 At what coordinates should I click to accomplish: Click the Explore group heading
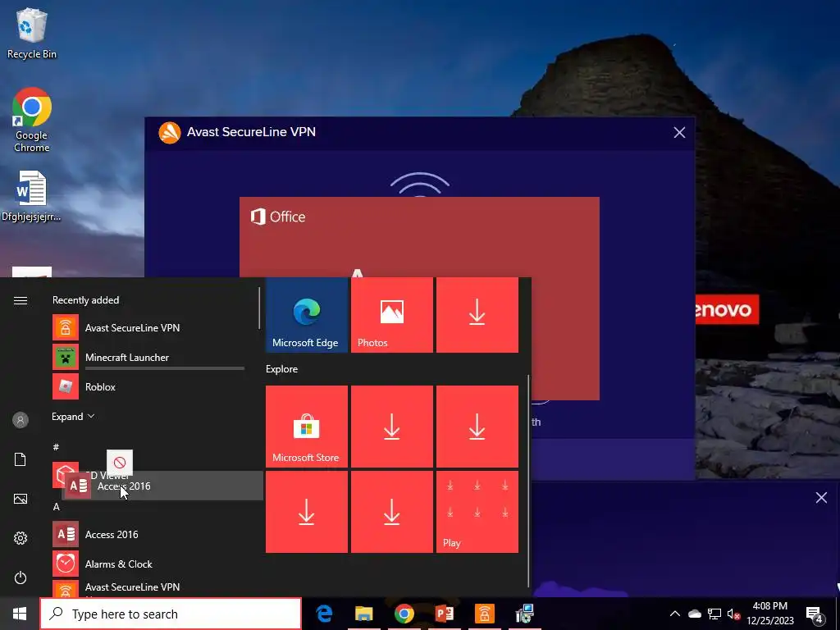coord(282,369)
